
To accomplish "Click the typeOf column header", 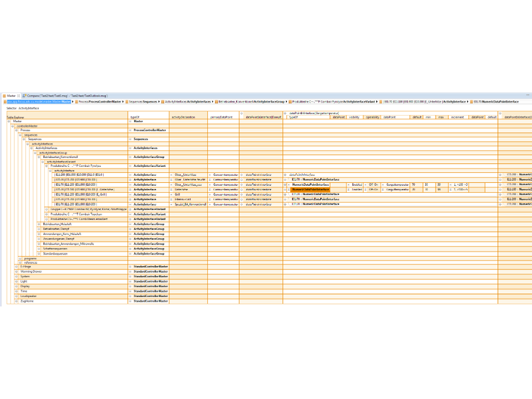I will point(135,117).
